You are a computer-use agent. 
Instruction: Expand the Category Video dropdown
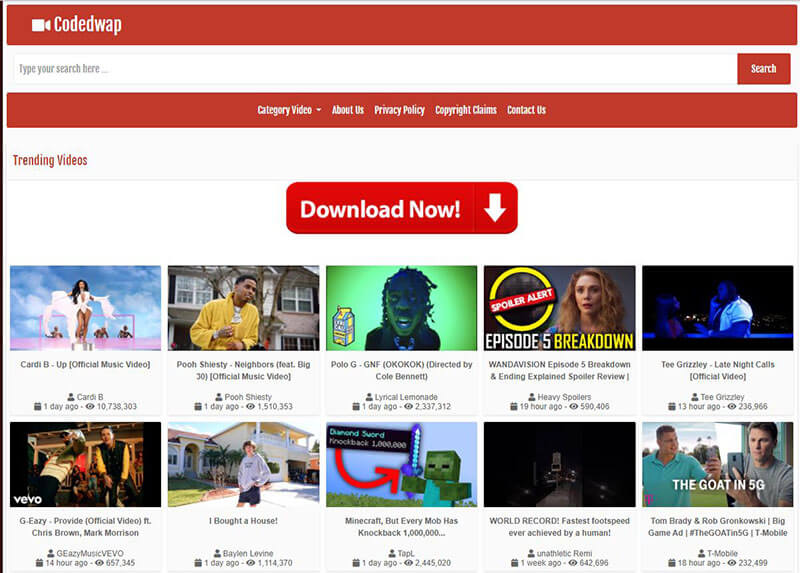[x=289, y=110]
